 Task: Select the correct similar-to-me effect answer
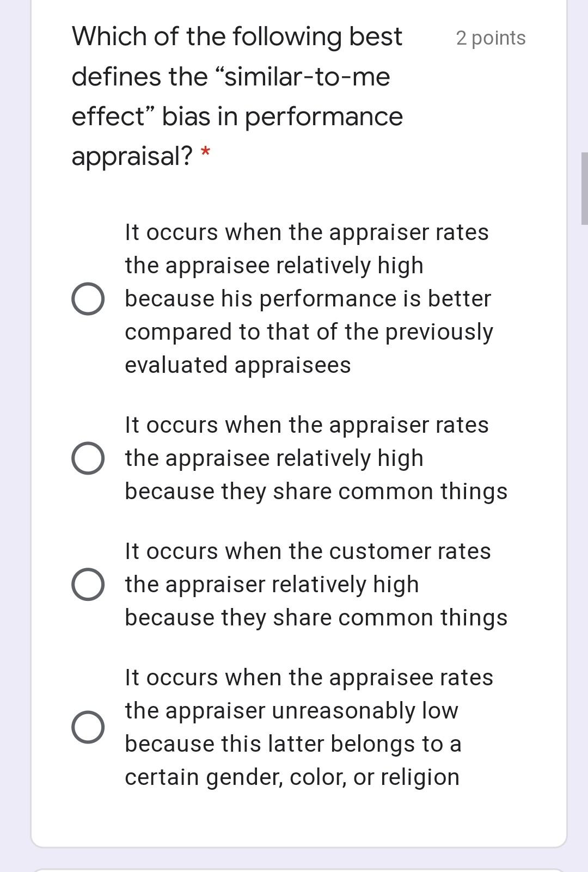pyautogui.click(x=89, y=457)
